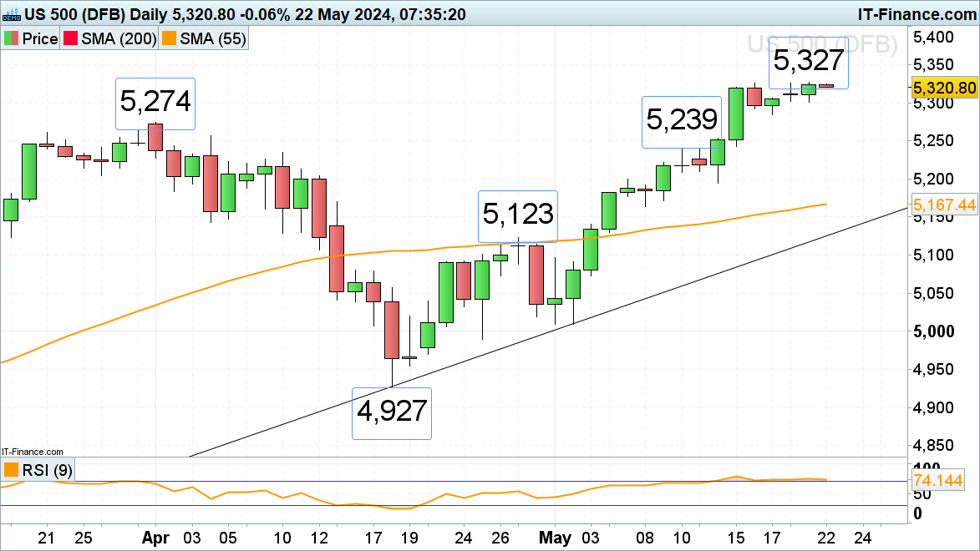Open the RSI (9) indicator label
This screenshot has height=551, width=980.
48,470
